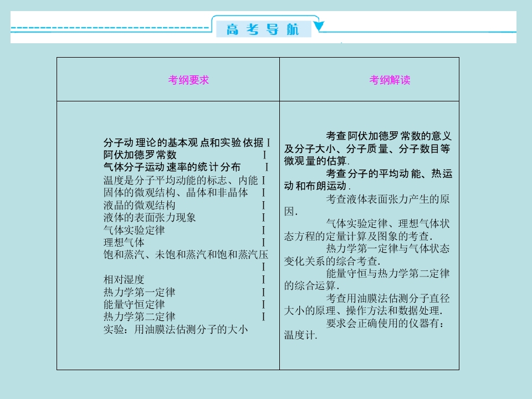
Task: Select the 考纲解读 column heading
Action: [x=390, y=80]
